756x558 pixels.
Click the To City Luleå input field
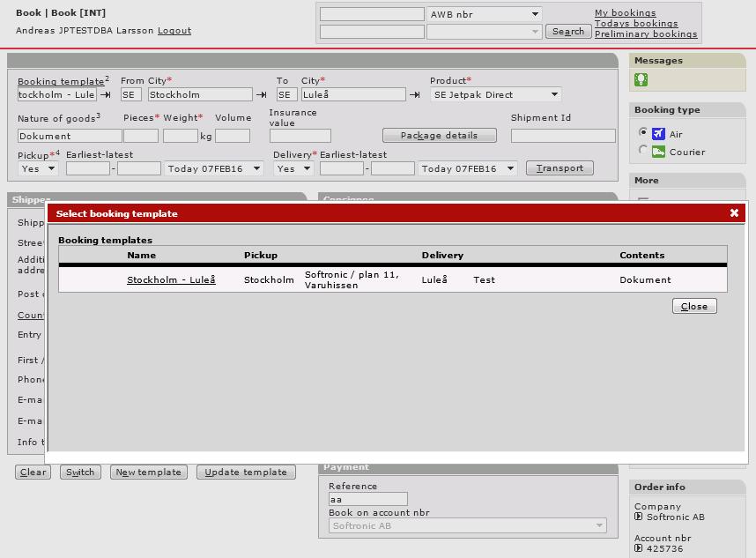tap(353, 95)
